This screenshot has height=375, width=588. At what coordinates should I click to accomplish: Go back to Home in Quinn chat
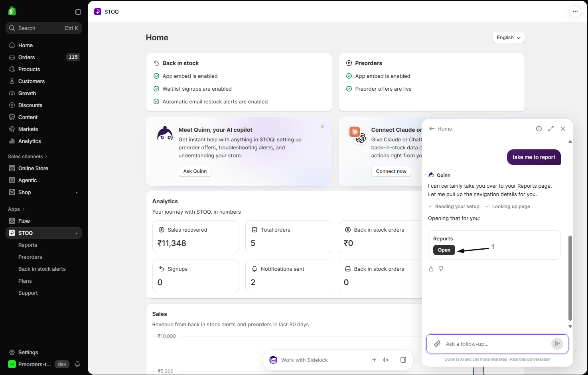click(x=440, y=129)
